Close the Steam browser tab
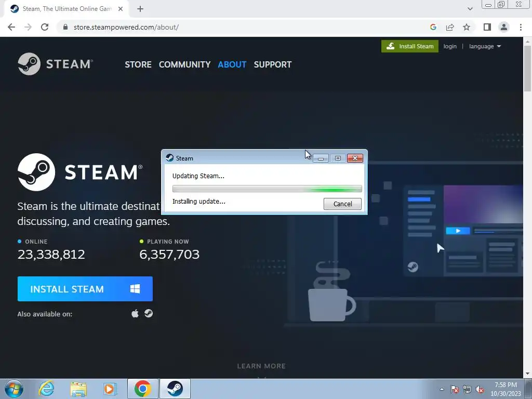 pyautogui.click(x=121, y=9)
